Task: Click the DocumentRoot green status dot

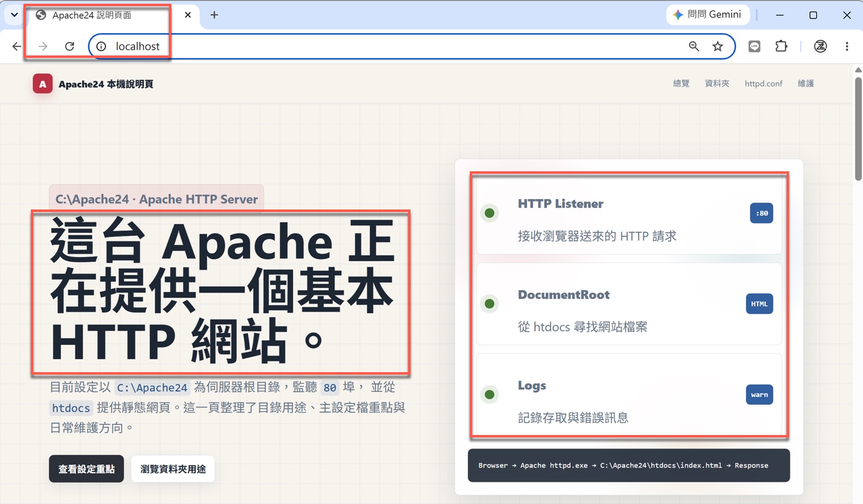Action: coord(489,304)
